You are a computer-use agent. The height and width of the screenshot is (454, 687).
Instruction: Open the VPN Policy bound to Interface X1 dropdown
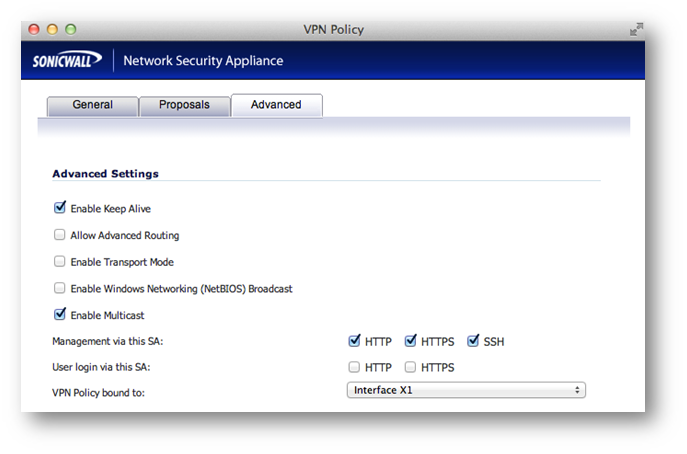point(465,390)
